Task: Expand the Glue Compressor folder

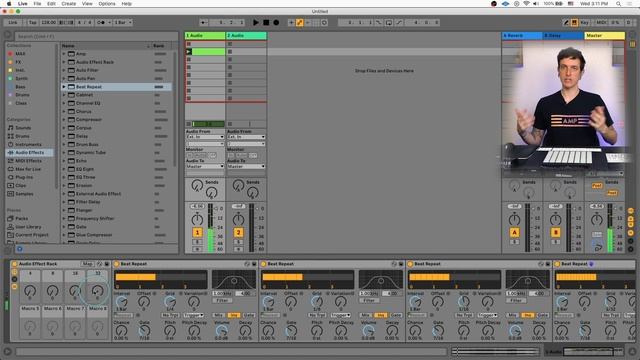Action: (x=64, y=235)
